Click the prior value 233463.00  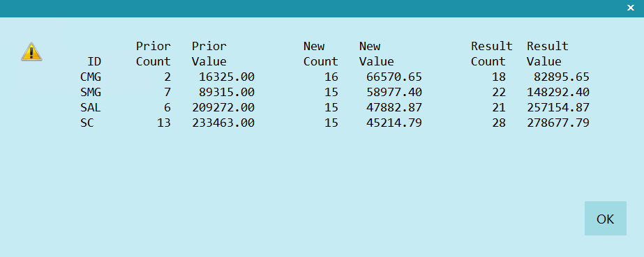[223, 123]
